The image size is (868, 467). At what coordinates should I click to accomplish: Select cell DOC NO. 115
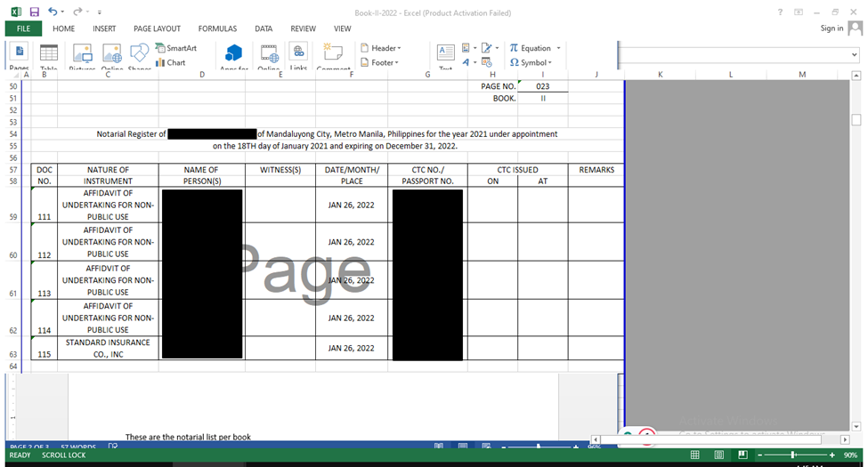(45, 348)
